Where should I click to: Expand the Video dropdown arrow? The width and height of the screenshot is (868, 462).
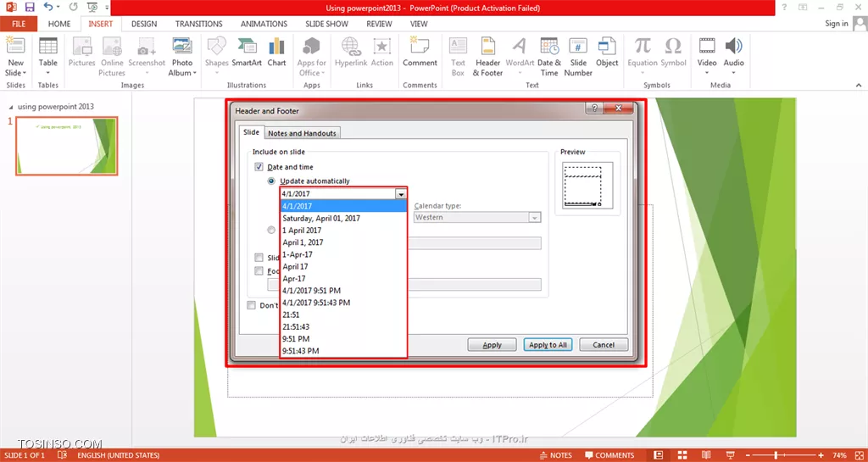pyautogui.click(x=707, y=73)
